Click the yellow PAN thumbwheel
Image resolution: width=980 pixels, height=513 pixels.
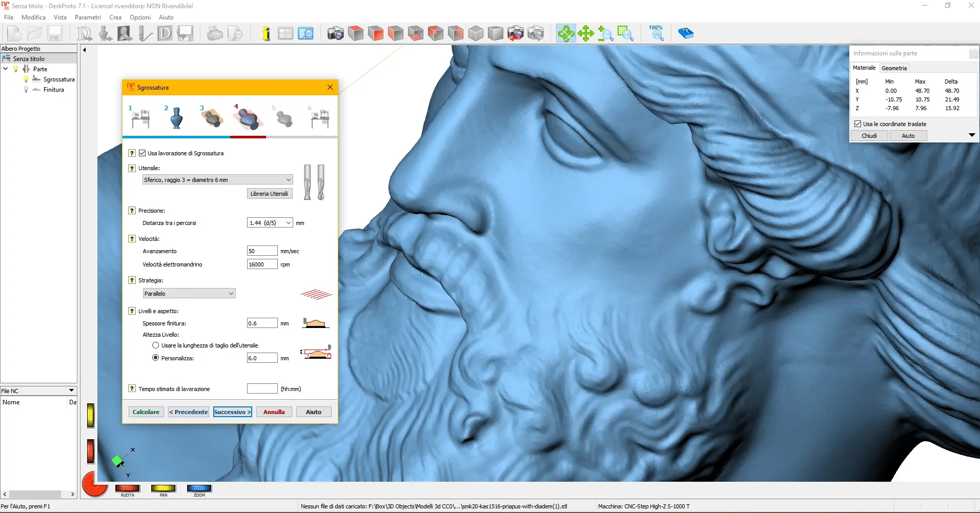coord(164,488)
